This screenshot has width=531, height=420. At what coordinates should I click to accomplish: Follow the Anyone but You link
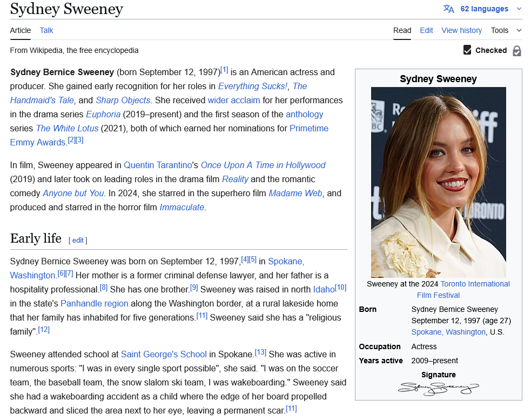(x=73, y=193)
